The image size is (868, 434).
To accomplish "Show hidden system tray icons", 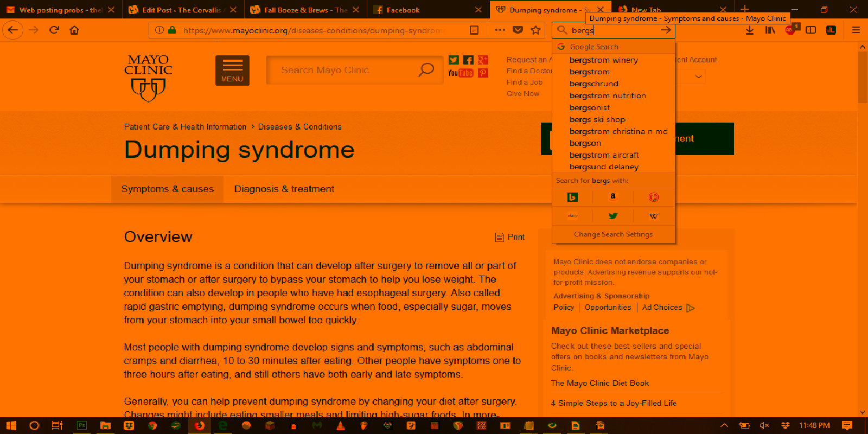I will click(x=724, y=425).
